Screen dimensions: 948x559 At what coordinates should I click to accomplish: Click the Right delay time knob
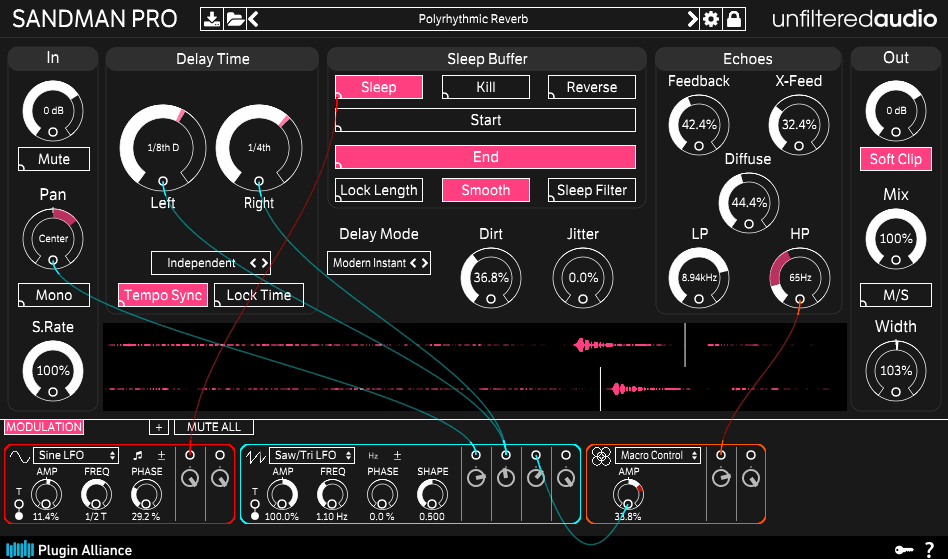tap(259, 147)
